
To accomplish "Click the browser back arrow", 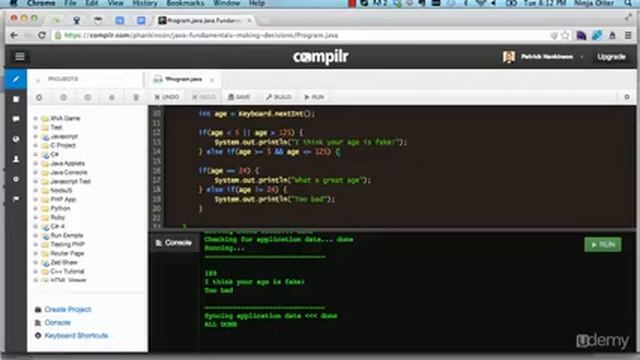I will pyautogui.click(x=14, y=36).
